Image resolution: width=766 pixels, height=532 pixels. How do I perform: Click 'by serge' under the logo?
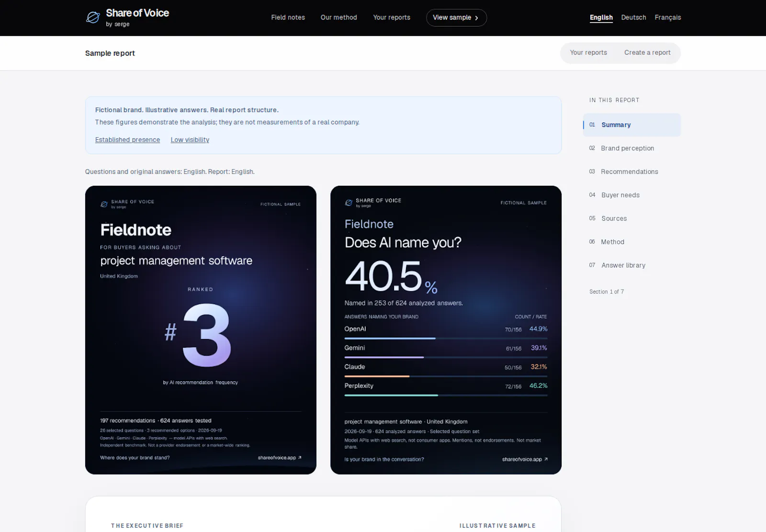point(118,24)
